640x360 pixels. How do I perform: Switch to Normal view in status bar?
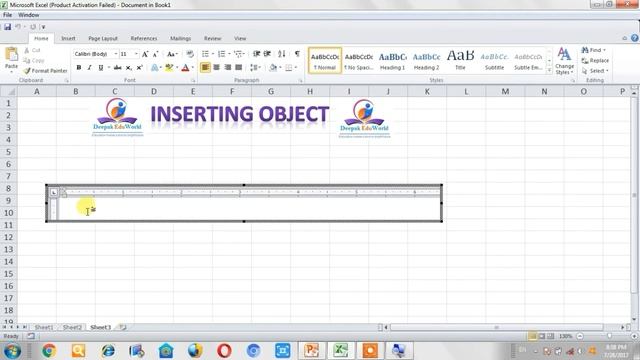[532, 336]
